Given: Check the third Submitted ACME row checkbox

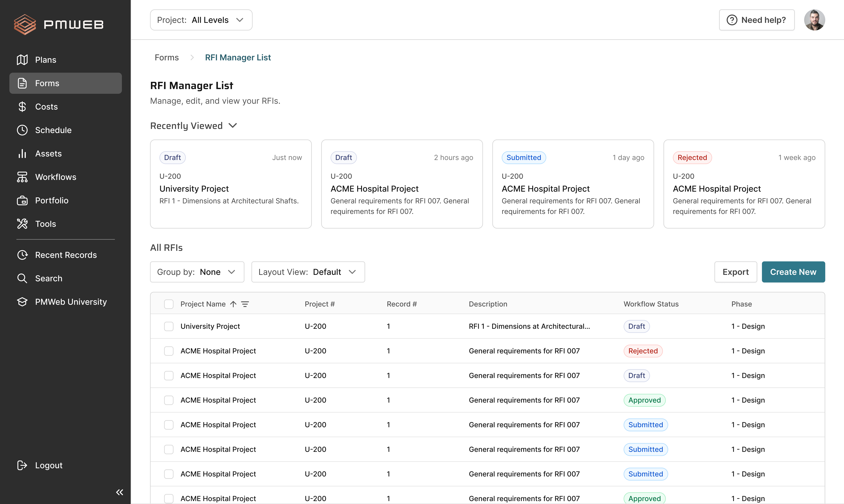Looking at the screenshot, I should click(x=169, y=474).
